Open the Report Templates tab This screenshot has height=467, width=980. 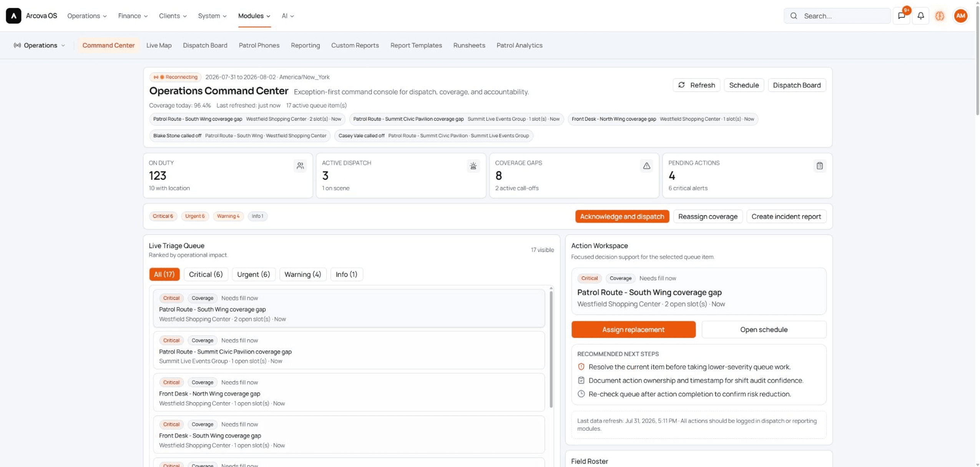(x=416, y=45)
